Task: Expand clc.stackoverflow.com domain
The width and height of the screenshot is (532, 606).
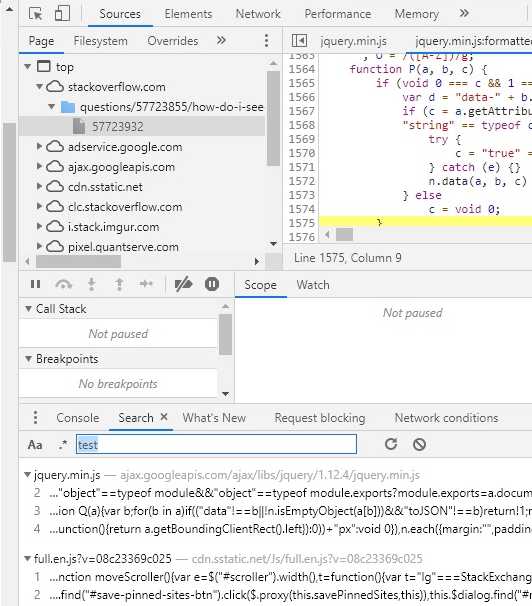Action: click(39, 206)
